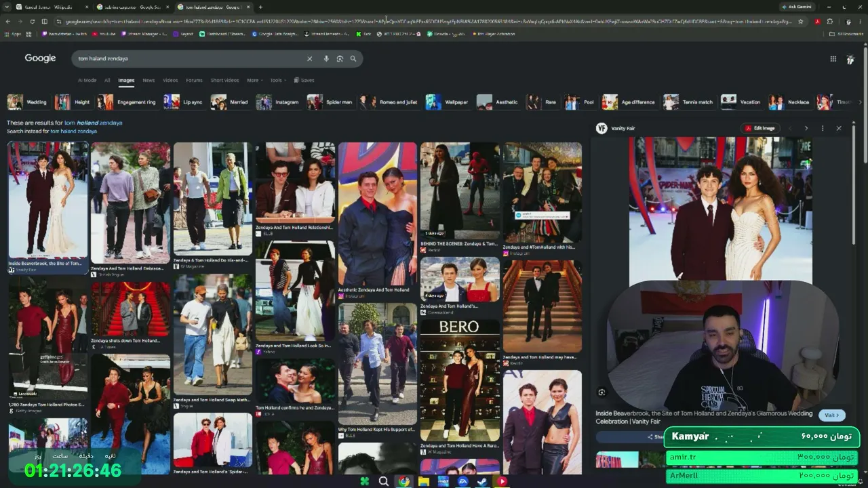The height and width of the screenshot is (488, 868).
Task: Open the Google account avatar menu
Action: 850,59
